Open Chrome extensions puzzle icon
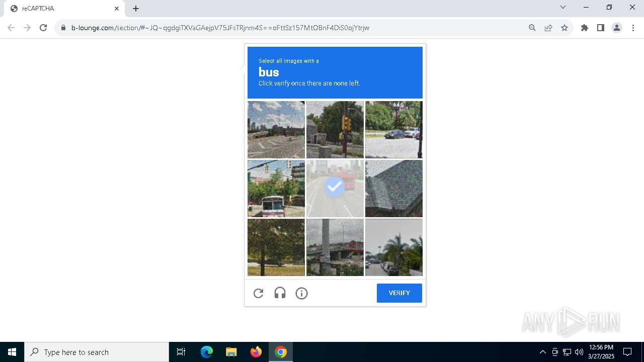644x362 pixels. (x=585, y=28)
